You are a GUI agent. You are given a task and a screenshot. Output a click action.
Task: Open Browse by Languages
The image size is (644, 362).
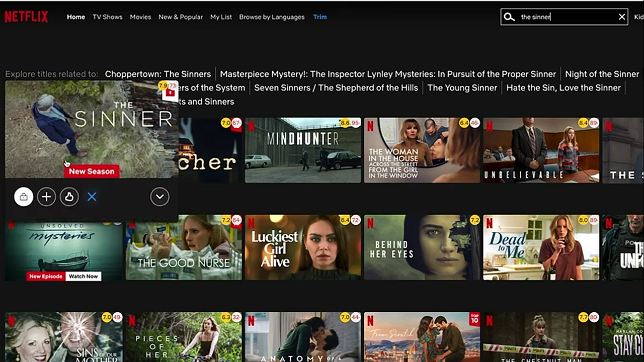point(272,17)
